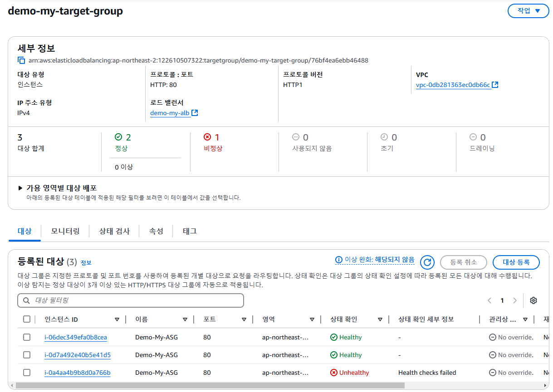This screenshot has height=392, width=553.
Task: Focus the 대상 필터링 search field
Action: [x=131, y=300]
